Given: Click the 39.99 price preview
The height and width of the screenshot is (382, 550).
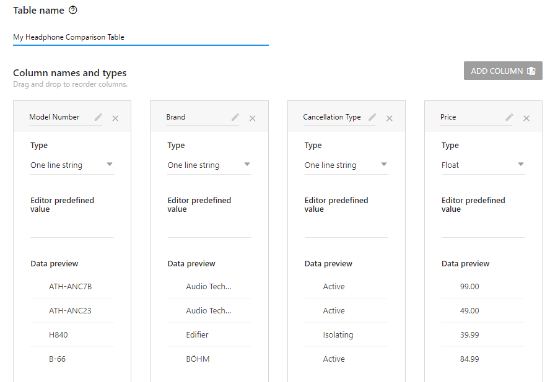Looking at the screenshot, I should tap(469, 335).
